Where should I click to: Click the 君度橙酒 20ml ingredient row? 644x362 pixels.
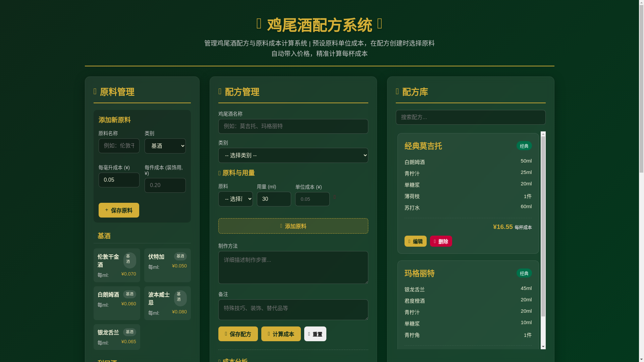tap(468, 300)
